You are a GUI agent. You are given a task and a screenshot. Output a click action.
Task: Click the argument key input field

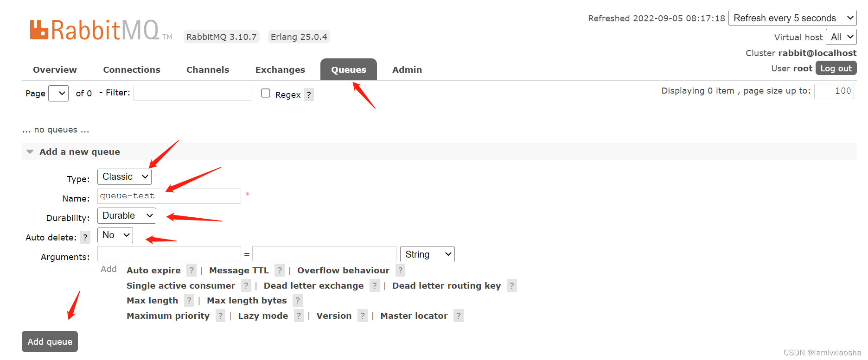(x=169, y=254)
